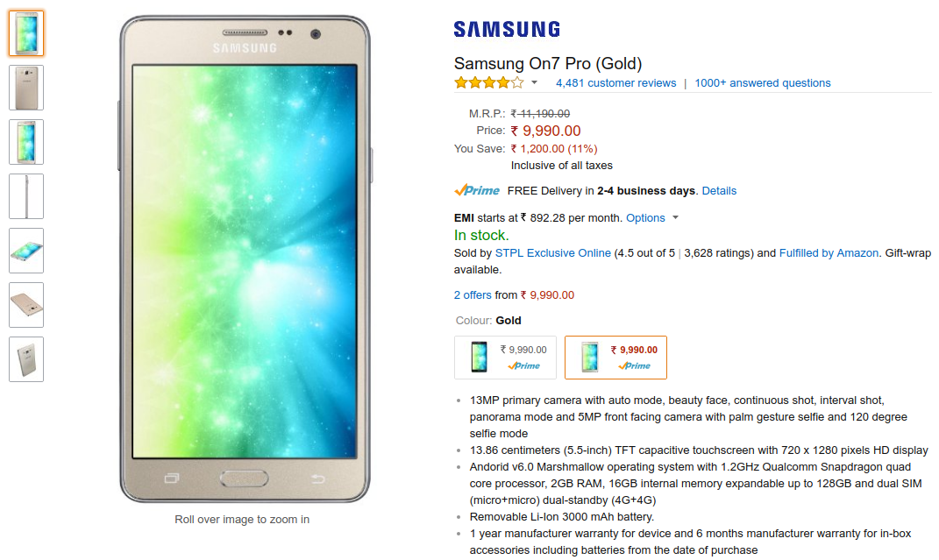View the front-and-side angle thumbnail

coord(26,142)
